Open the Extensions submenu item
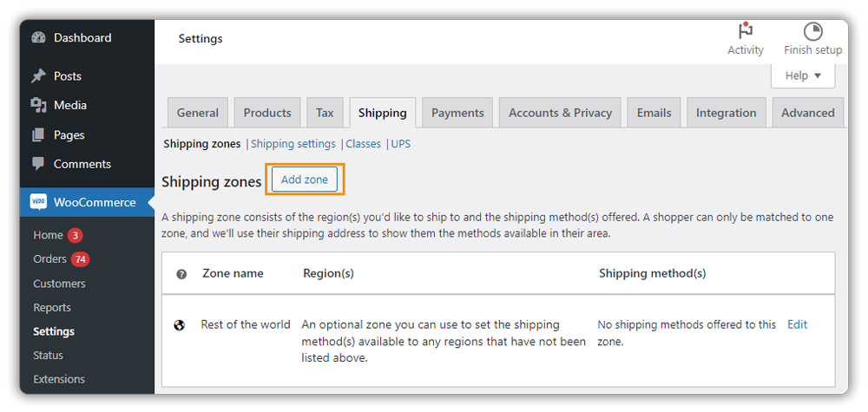868x412 pixels. click(x=59, y=379)
